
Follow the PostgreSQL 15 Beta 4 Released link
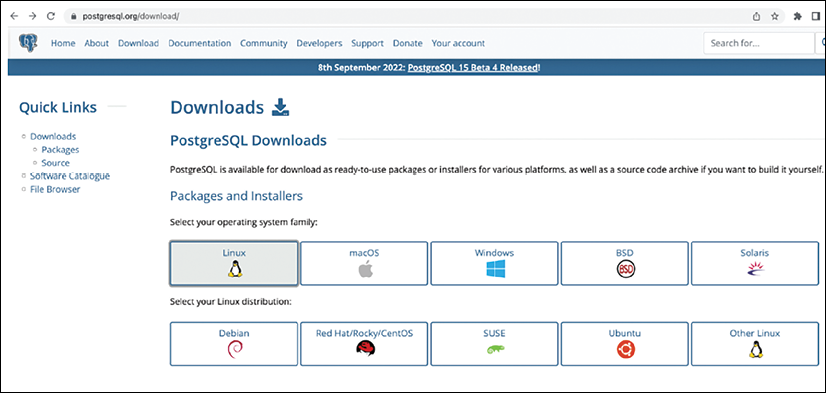tap(473, 67)
